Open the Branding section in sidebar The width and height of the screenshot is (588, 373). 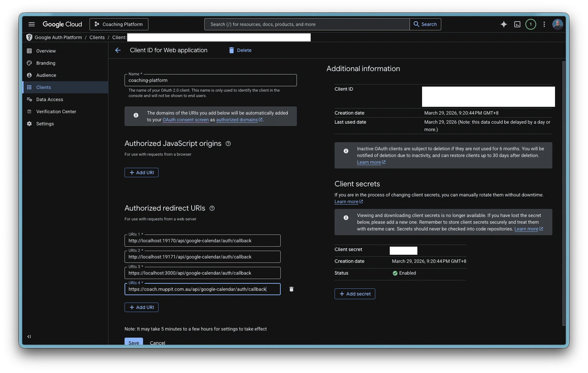tap(46, 63)
